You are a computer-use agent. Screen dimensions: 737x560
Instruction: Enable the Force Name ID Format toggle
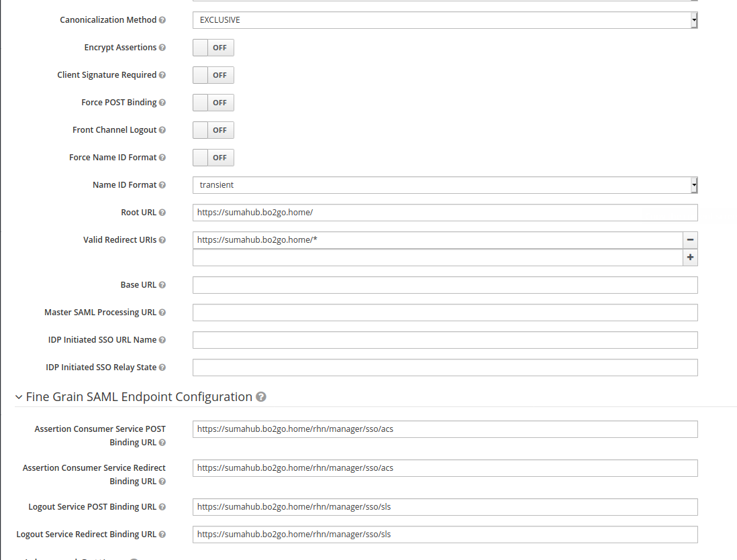click(x=213, y=158)
